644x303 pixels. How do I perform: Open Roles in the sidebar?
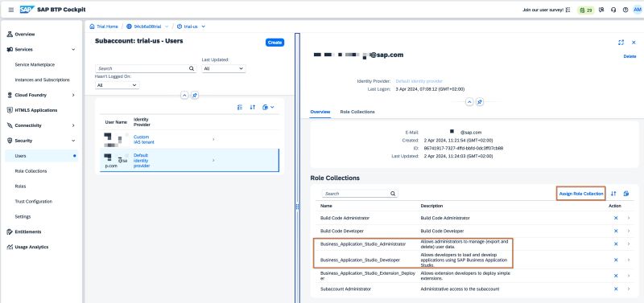coord(20,186)
